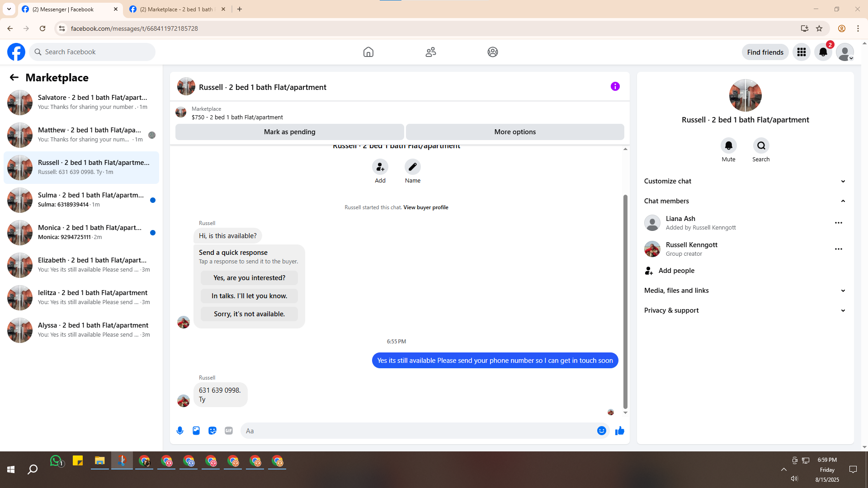Open the attach photo icon
Viewport: 868px width, 488px height.
coord(196,431)
